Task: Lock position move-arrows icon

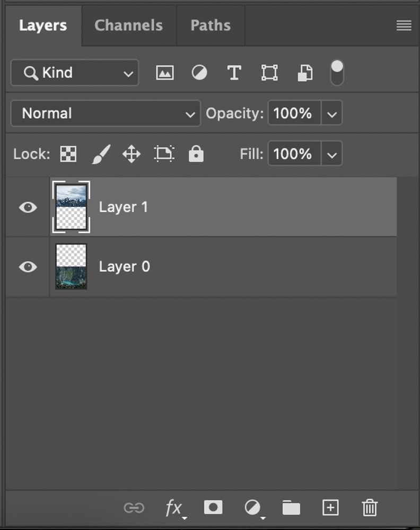Action: pyautogui.click(x=132, y=154)
